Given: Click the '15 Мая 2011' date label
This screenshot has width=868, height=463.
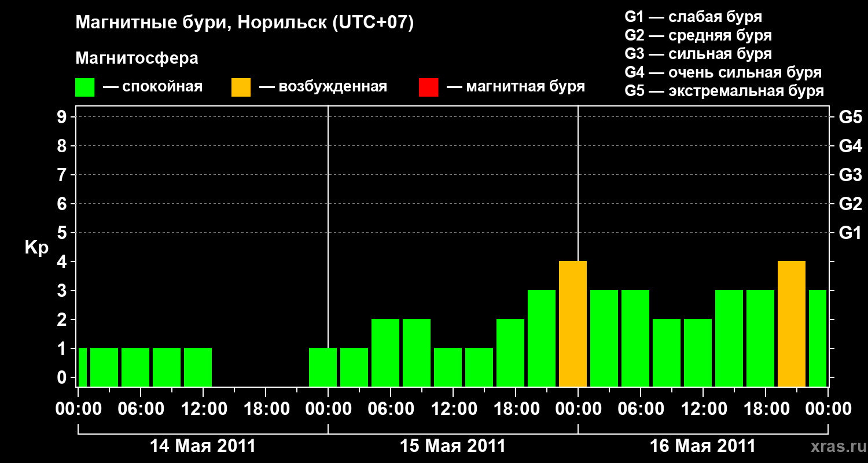Looking at the screenshot, I should [x=453, y=446].
